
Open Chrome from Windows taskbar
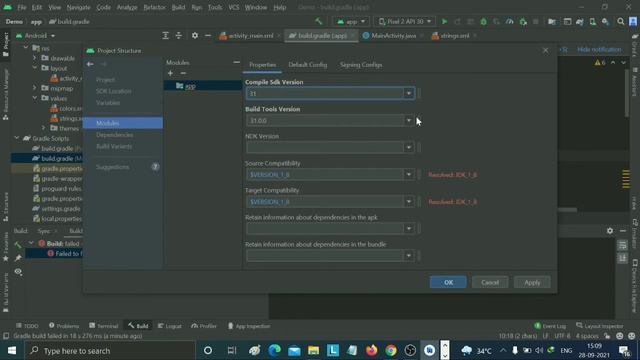(x=391, y=350)
